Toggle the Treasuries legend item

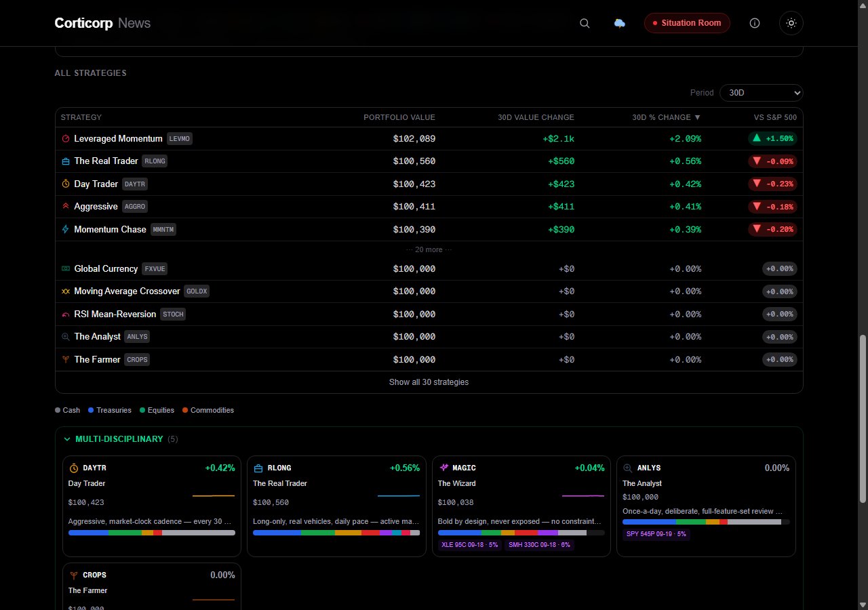click(110, 410)
